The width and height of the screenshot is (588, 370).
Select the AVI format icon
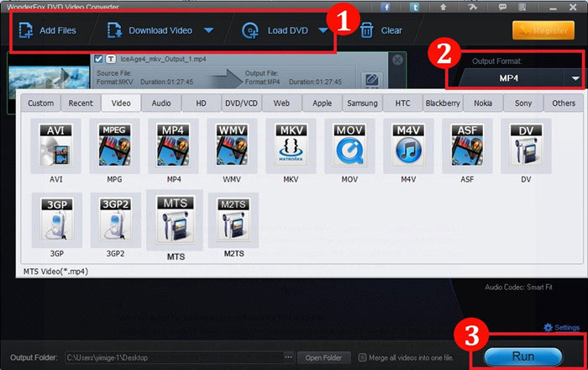[56, 146]
